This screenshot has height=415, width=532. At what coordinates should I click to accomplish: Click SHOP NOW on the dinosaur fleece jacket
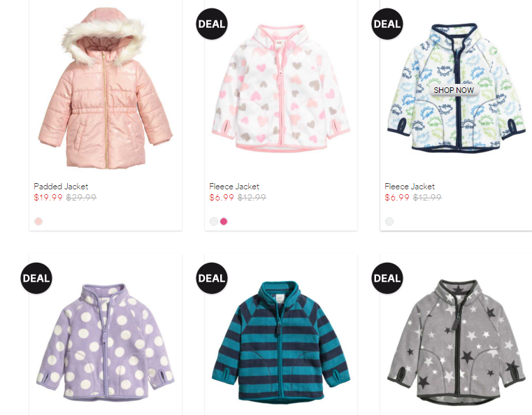[454, 90]
